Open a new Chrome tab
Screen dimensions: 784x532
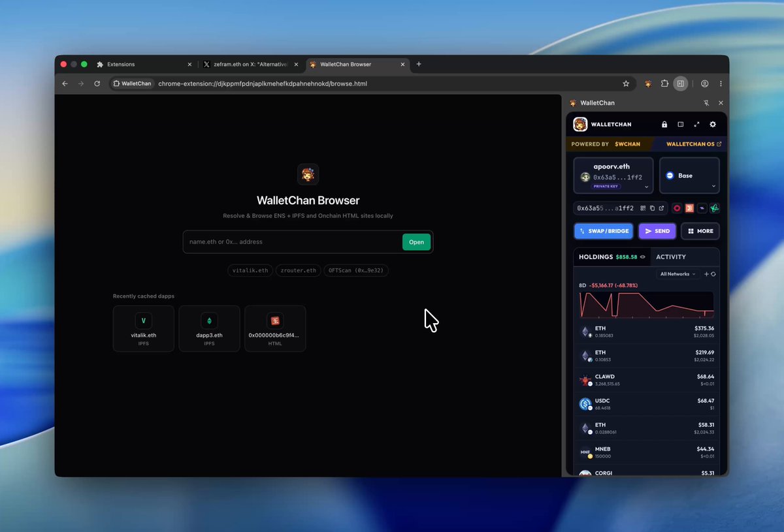coord(419,64)
